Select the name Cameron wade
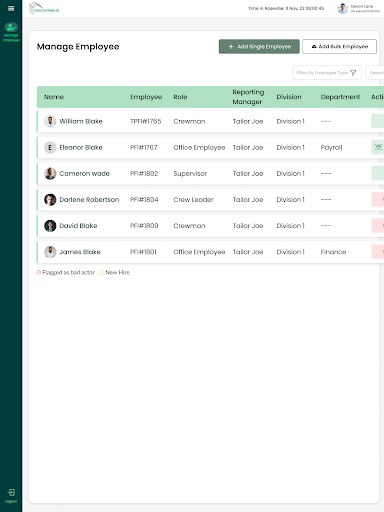Image resolution: width=384 pixels, height=512 pixels. [84, 173]
